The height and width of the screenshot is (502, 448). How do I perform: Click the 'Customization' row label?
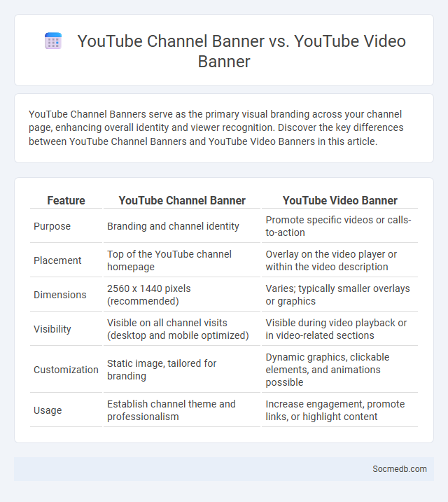66,370
